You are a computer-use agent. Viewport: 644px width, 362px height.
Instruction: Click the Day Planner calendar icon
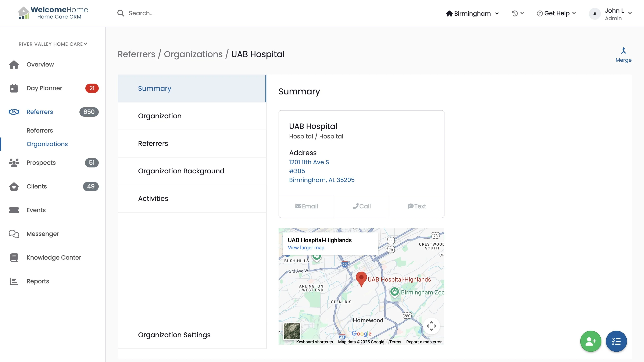(x=14, y=88)
